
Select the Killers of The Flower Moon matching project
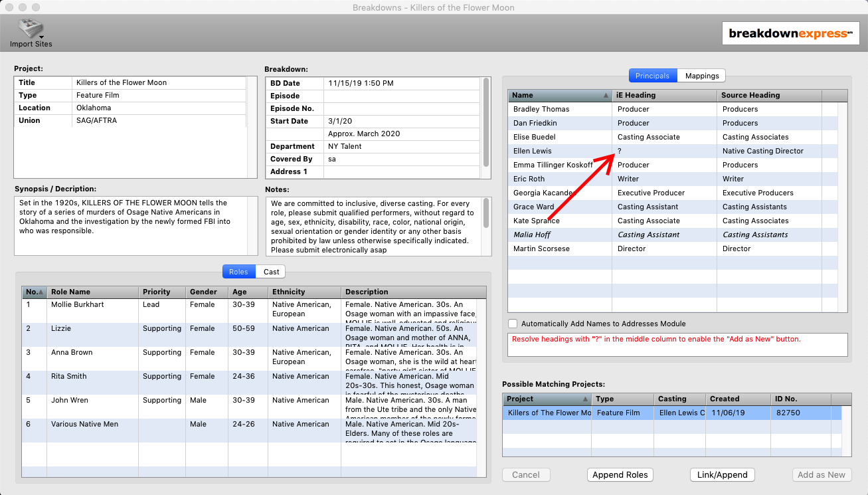click(x=672, y=413)
